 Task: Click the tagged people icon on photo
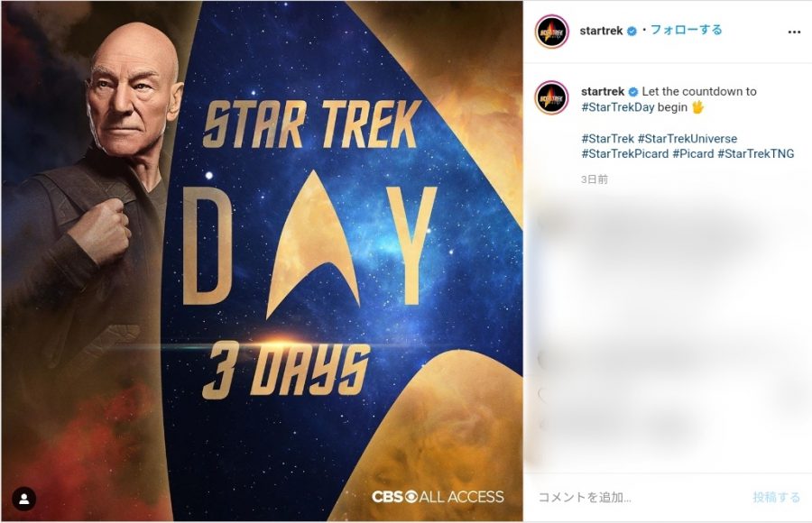pyautogui.click(x=23, y=500)
